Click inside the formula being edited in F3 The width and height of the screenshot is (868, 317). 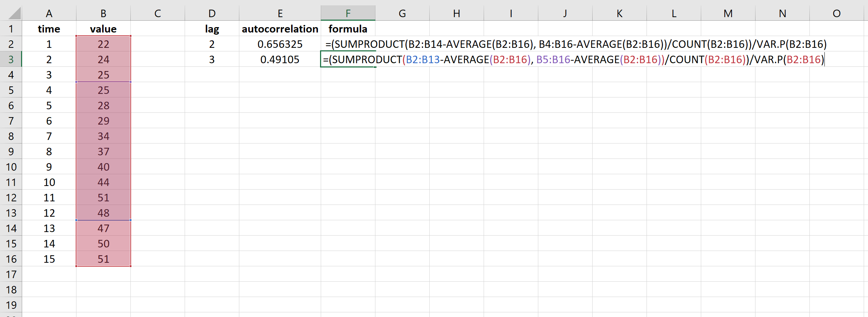click(x=573, y=59)
